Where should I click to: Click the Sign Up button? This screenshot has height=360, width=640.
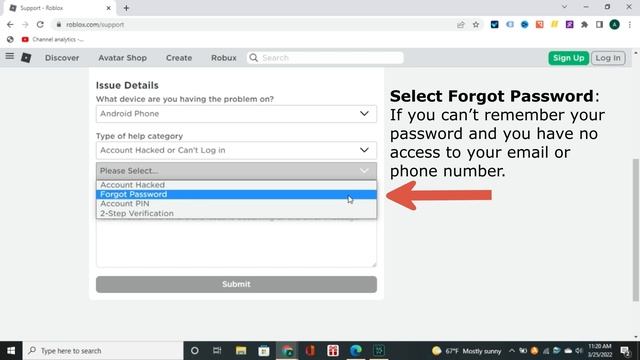click(x=569, y=58)
